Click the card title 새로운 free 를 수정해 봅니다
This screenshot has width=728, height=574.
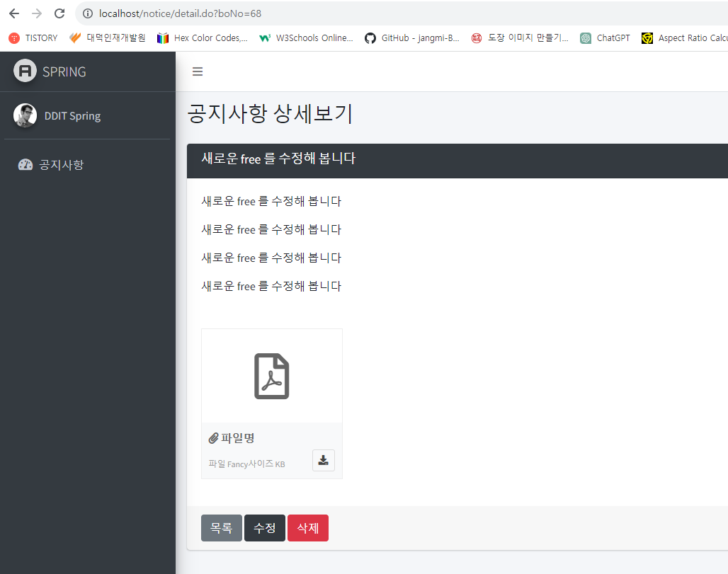[278, 159]
